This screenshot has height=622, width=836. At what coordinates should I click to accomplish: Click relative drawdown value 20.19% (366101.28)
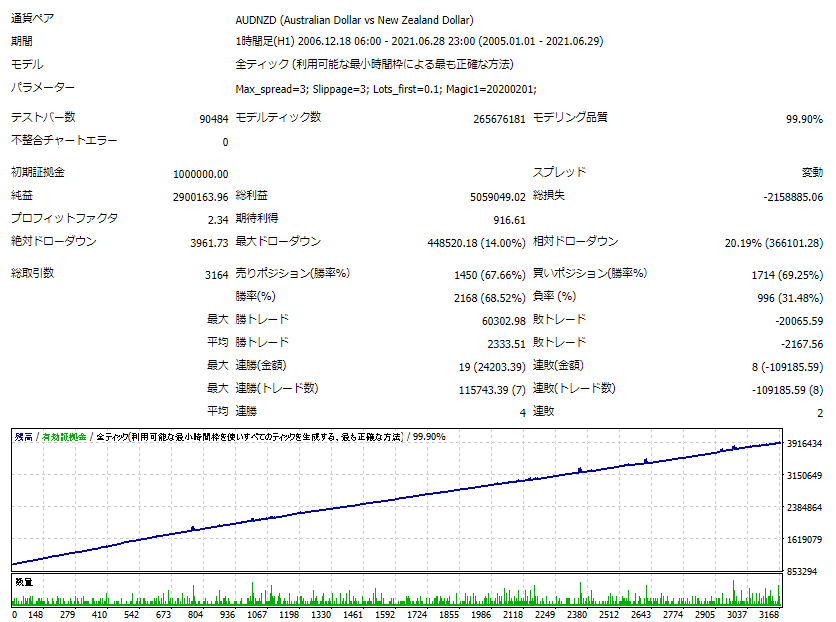[x=774, y=243]
